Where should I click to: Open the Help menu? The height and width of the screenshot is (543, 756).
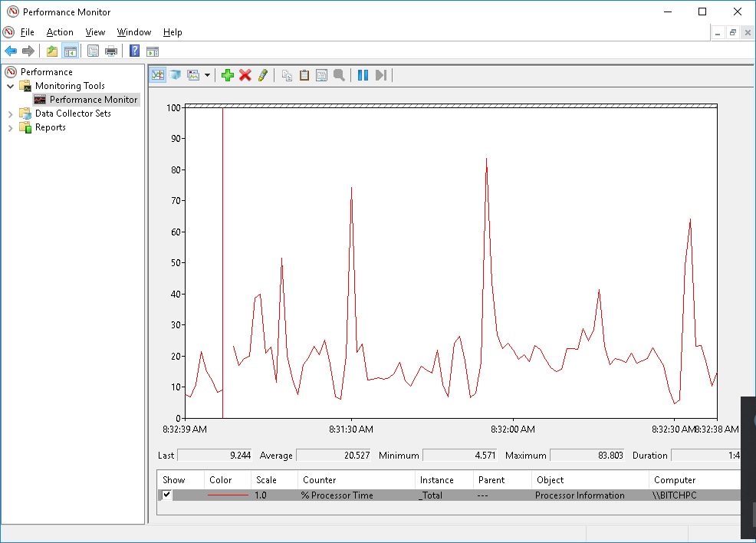(x=172, y=32)
